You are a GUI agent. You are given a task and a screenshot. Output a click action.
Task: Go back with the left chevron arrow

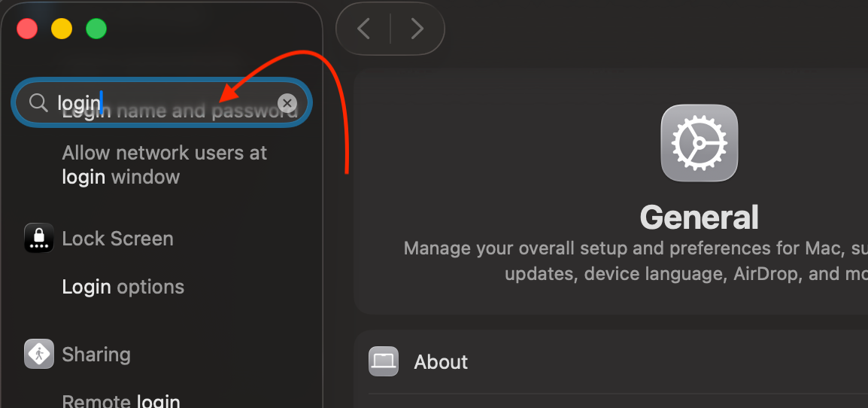coord(364,29)
